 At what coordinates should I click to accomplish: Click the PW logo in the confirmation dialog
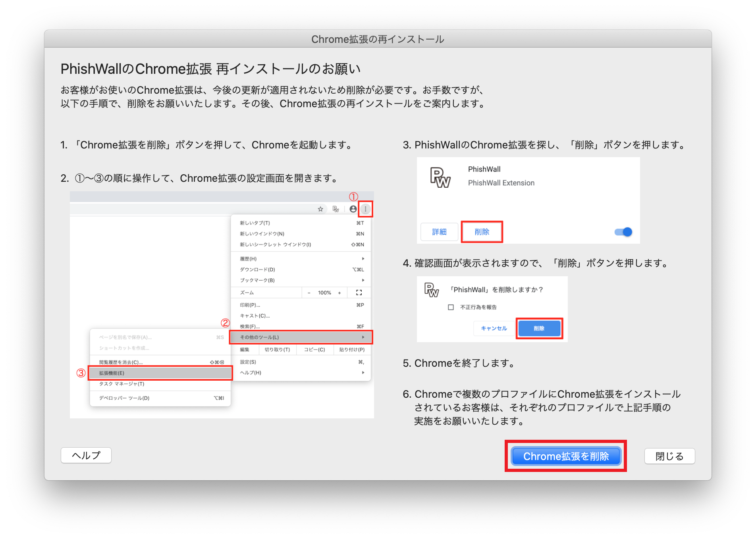[432, 290]
